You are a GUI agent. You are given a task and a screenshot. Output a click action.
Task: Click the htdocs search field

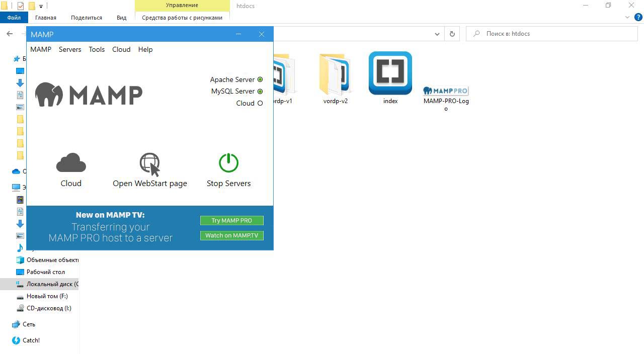tap(553, 34)
